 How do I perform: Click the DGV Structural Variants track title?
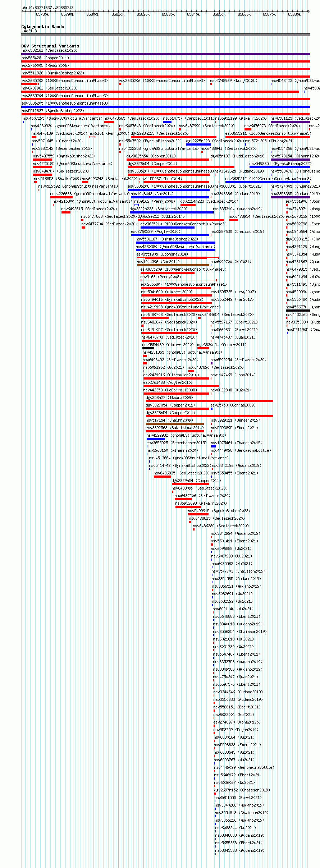click(x=50, y=46)
